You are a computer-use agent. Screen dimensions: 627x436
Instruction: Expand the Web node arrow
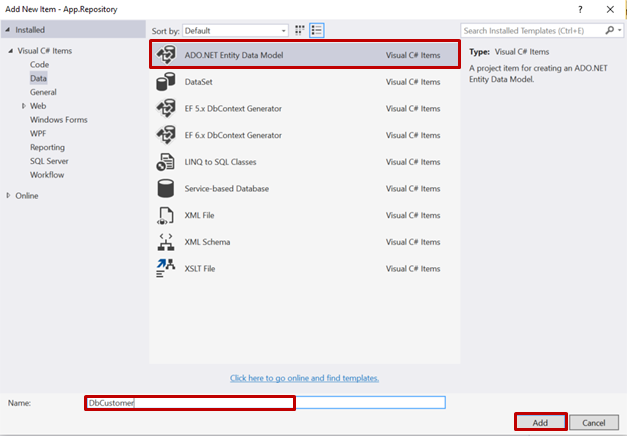(24, 106)
